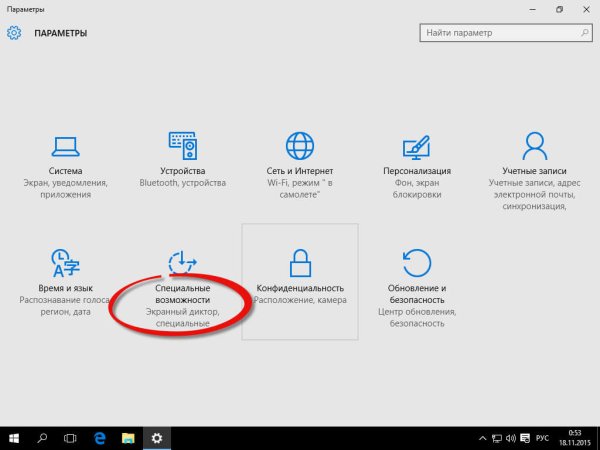The width and height of the screenshot is (600, 450).
Task: Open the Устройства keyboard and speaker icon
Action: pos(183,146)
